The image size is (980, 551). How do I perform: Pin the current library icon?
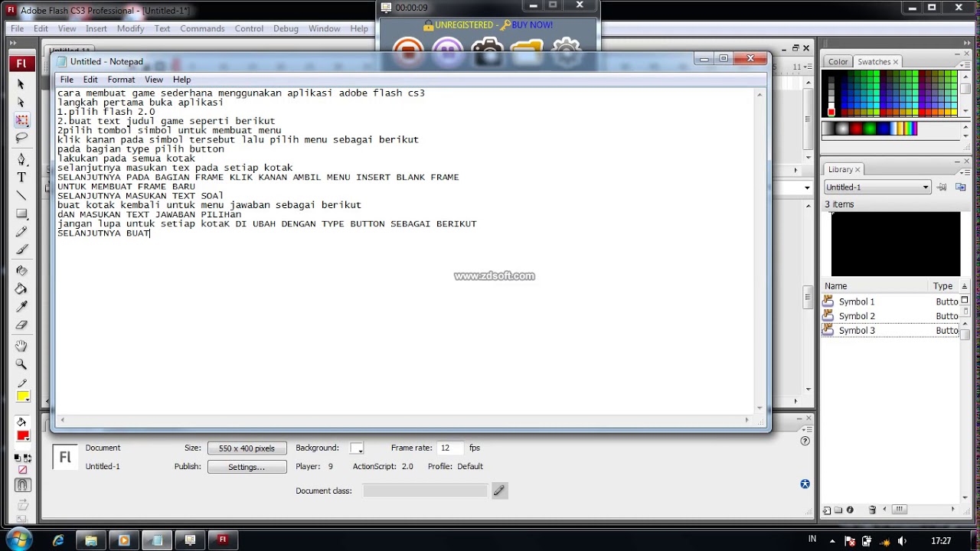tap(942, 187)
